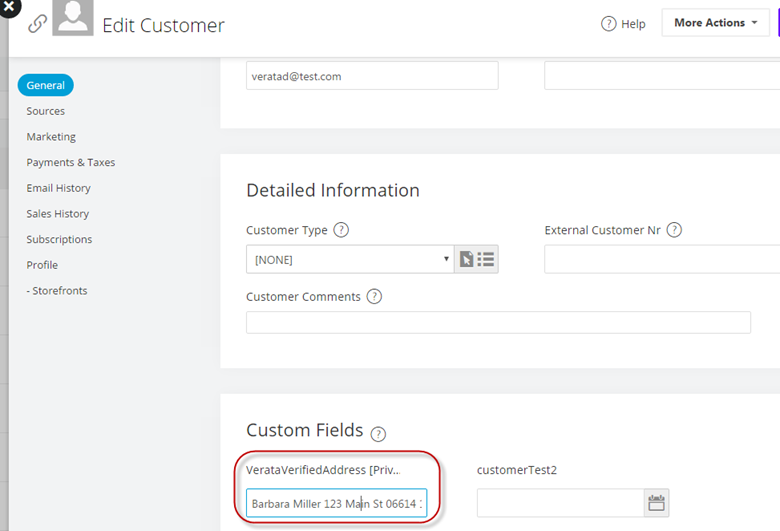Switch to Payments & Taxes section
This screenshot has width=780, height=531.
coord(71,162)
